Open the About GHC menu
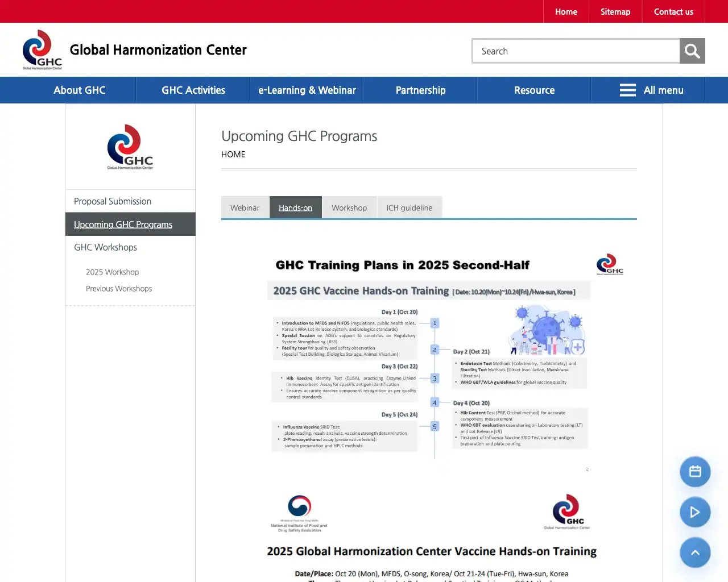 pyautogui.click(x=80, y=90)
